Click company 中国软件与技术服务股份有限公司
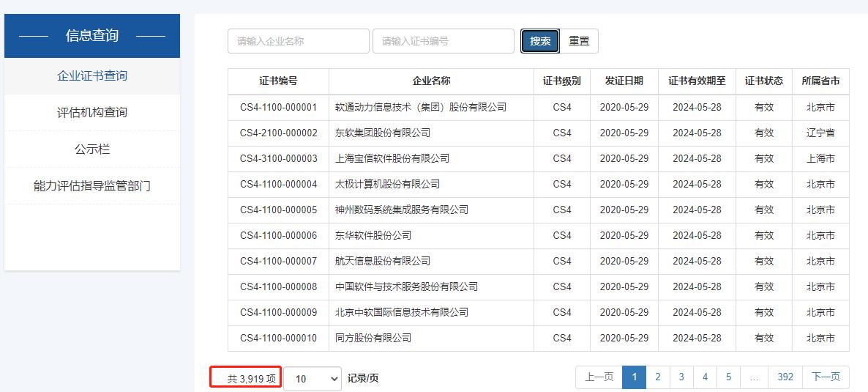This screenshot has height=392, width=868. coord(406,286)
